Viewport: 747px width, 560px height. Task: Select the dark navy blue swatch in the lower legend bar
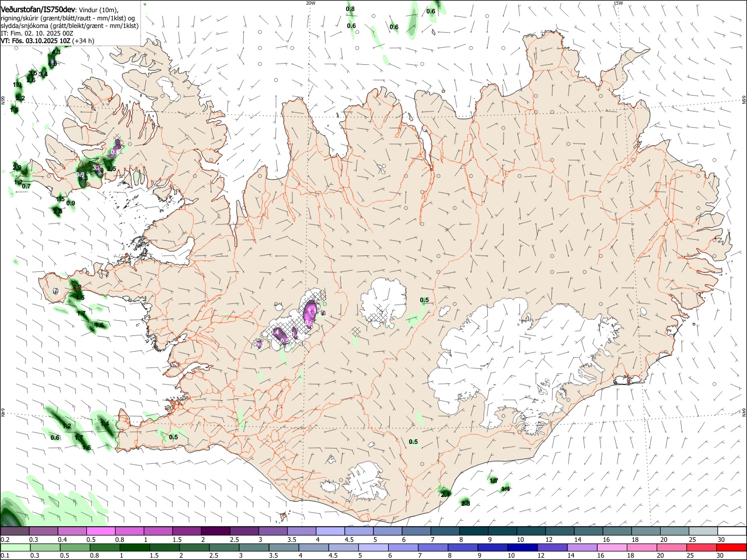pos(521,548)
